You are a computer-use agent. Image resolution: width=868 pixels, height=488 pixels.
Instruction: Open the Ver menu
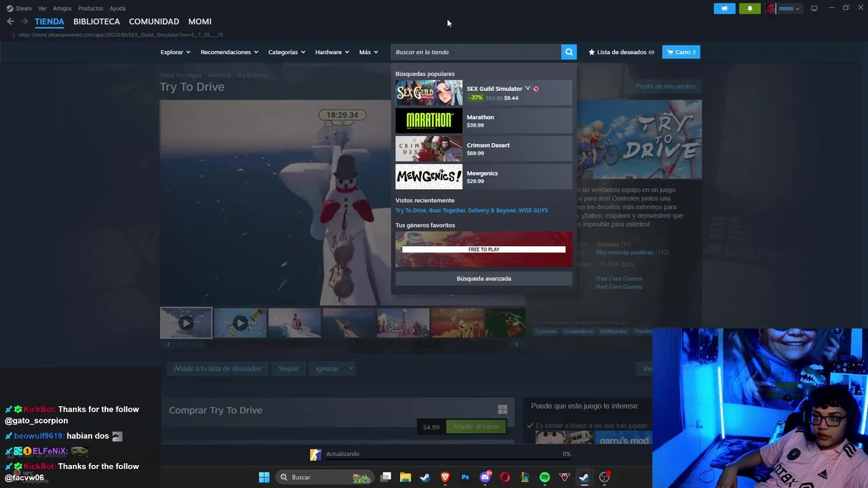(42, 8)
